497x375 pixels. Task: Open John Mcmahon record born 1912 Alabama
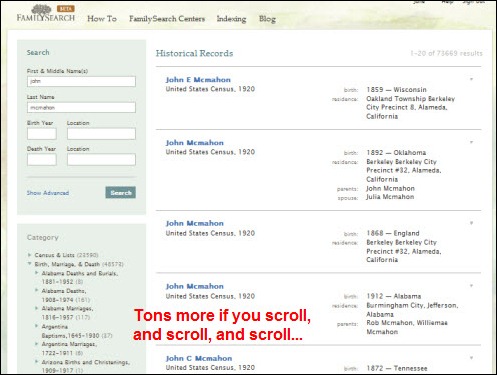click(195, 286)
